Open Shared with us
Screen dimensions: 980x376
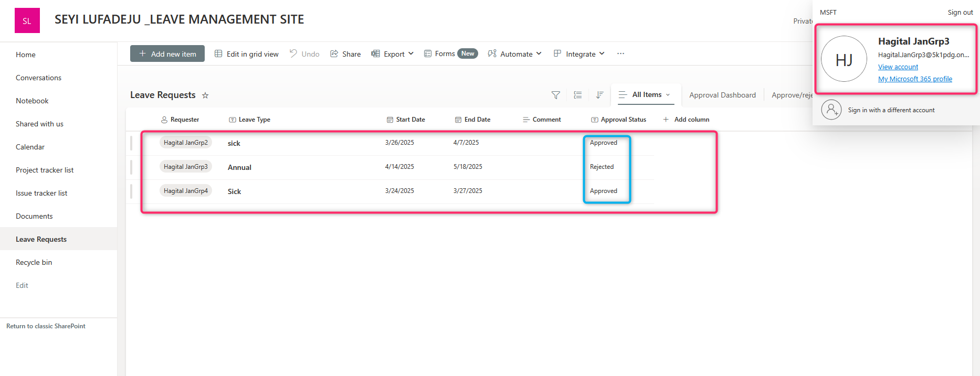(x=39, y=124)
